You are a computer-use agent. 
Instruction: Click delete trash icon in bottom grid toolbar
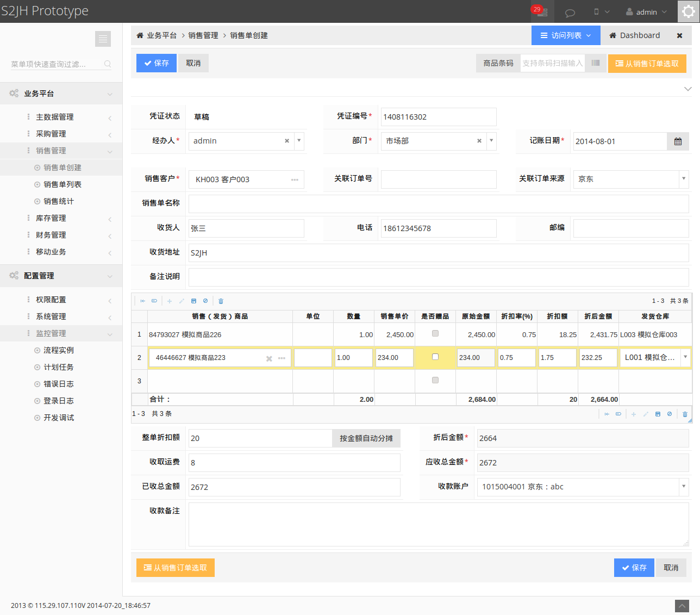pos(685,414)
